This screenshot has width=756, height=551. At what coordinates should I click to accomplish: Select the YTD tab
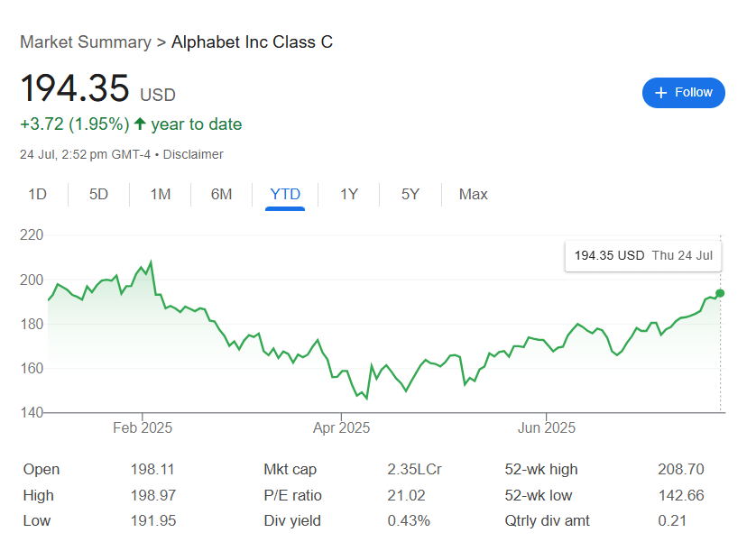coord(285,194)
